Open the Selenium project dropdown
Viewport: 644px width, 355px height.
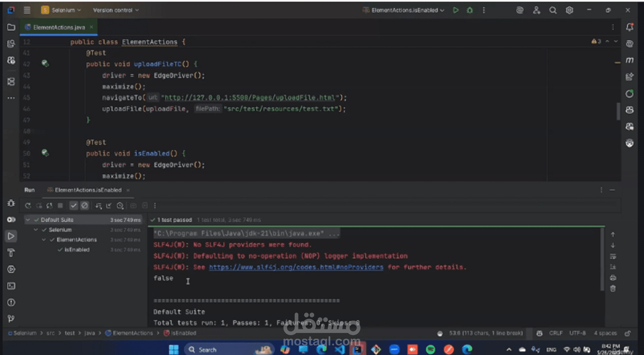(x=61, y=10)
